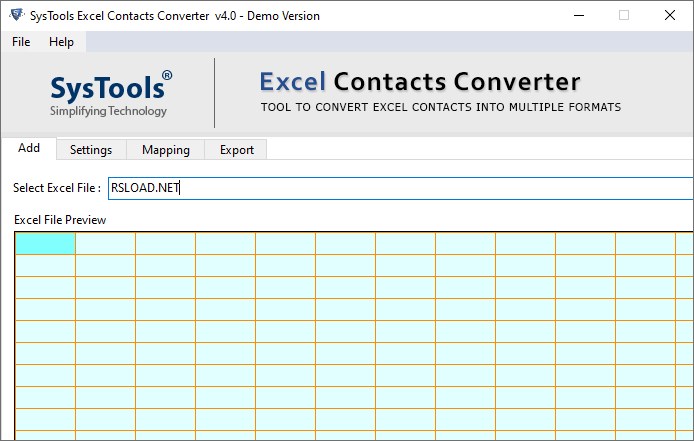Select the highlighted first cell in the Excel preview
This screenshot has width=694, height=441.
(x=45, y=244)
